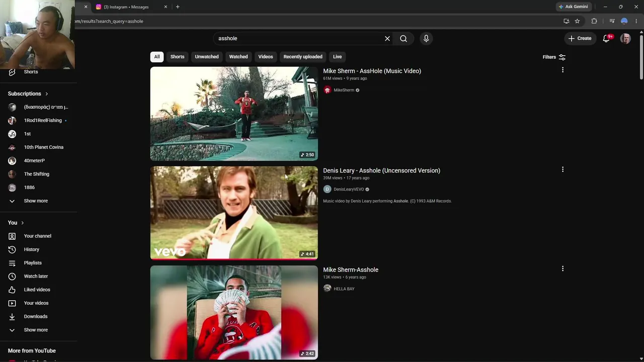Viewport: 644px width, 362px height.
Task: Click the Create button
Action: (580, 38)
